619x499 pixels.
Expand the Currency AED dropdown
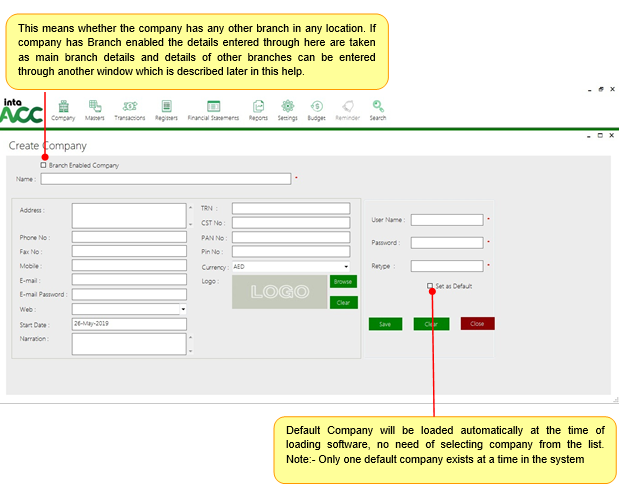346,267
